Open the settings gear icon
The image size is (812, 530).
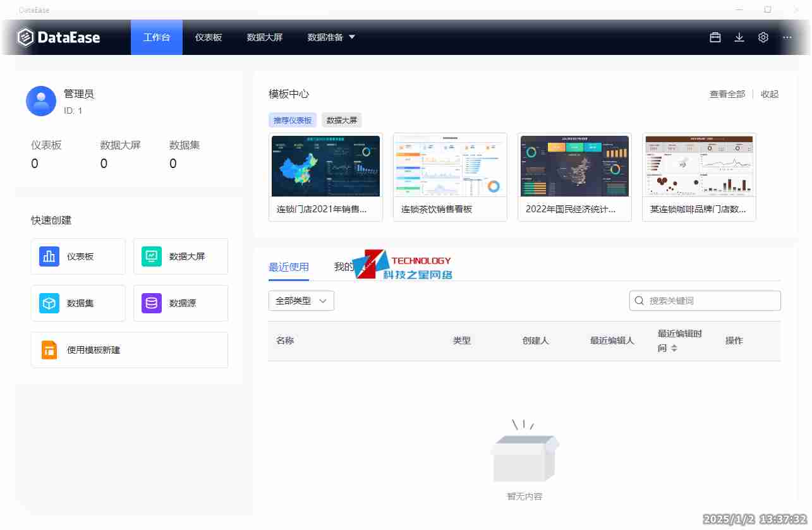coord(763,37)
